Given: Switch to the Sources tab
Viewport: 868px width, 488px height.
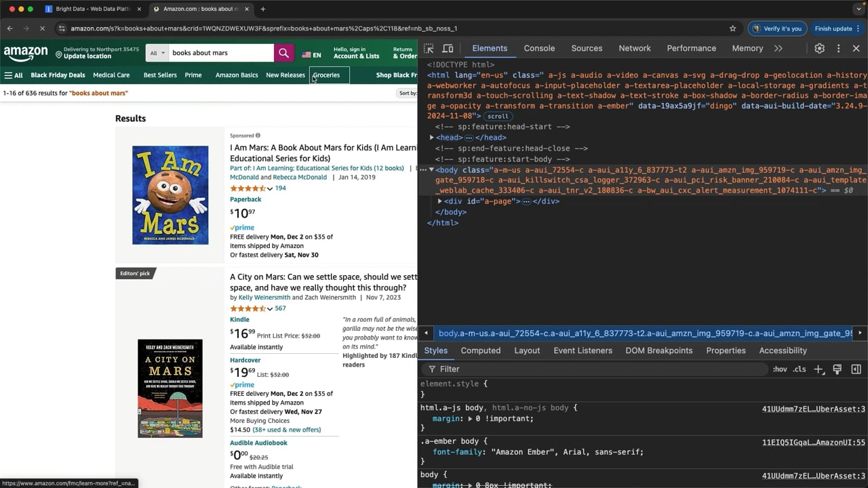Looking at the screenshot, I should 587,49.
